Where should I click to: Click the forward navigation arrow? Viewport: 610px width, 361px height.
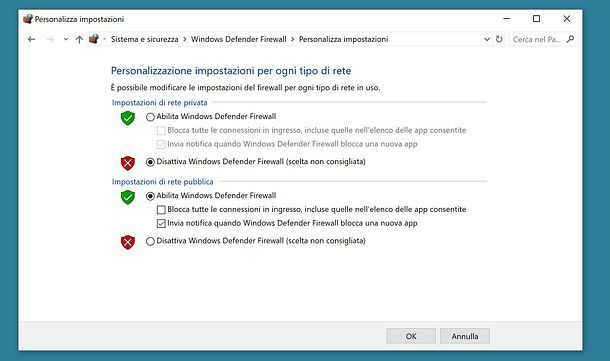point(50,39)
